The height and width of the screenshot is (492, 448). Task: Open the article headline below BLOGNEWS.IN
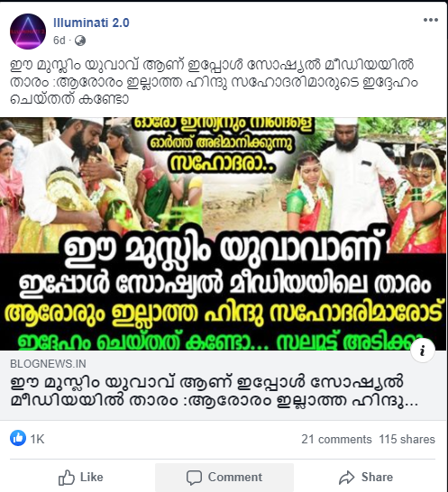215,391
